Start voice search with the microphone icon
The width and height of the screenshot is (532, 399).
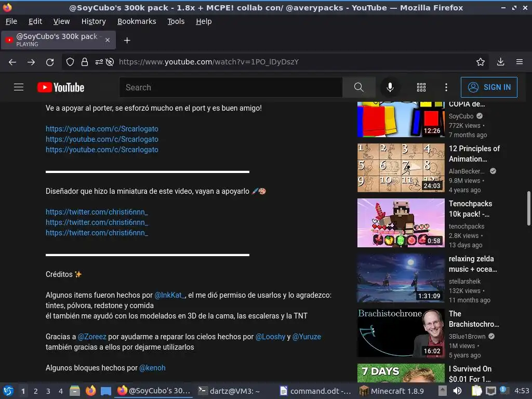point(390,87)
